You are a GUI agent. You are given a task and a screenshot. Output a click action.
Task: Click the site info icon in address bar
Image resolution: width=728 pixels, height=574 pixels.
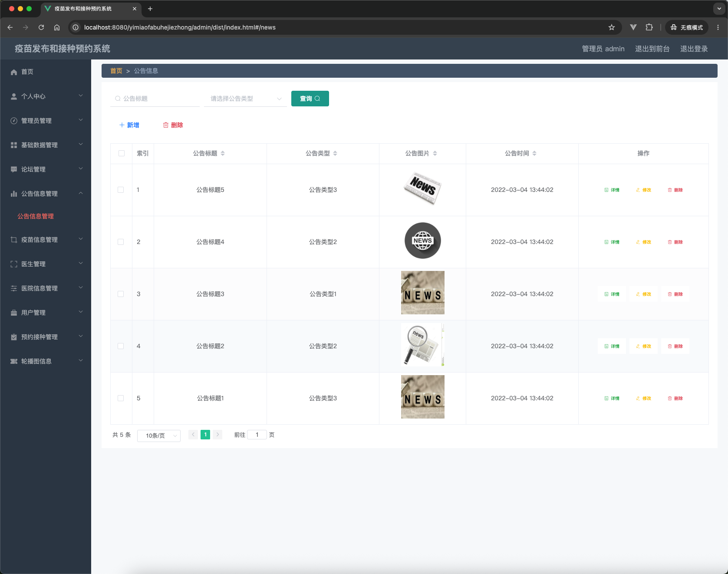click(76, 27)
